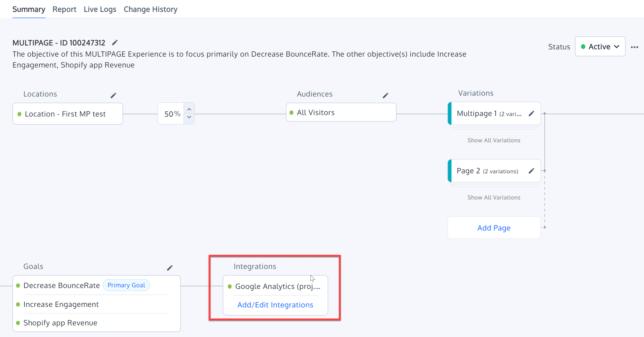Show All Variations under Page 2
The height and width of the screenshot is (337, 644).
click(x=494, y=198)
